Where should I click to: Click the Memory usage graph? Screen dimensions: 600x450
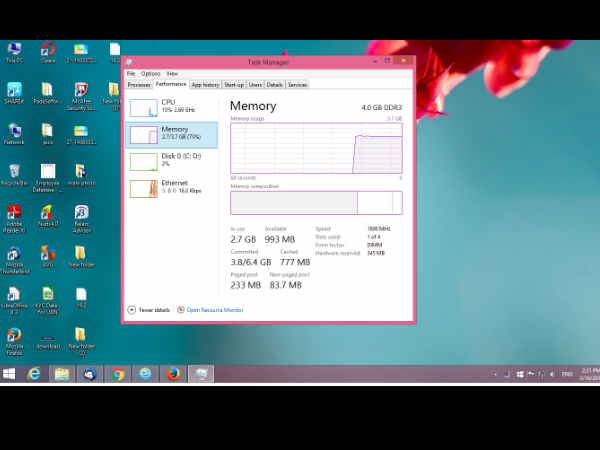[316, 148]
